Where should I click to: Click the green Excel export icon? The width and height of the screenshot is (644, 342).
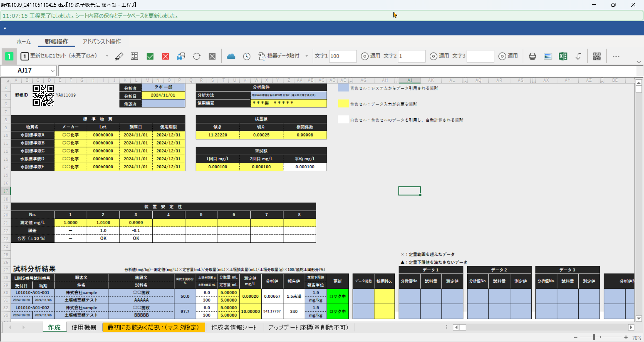click(563, 56)
